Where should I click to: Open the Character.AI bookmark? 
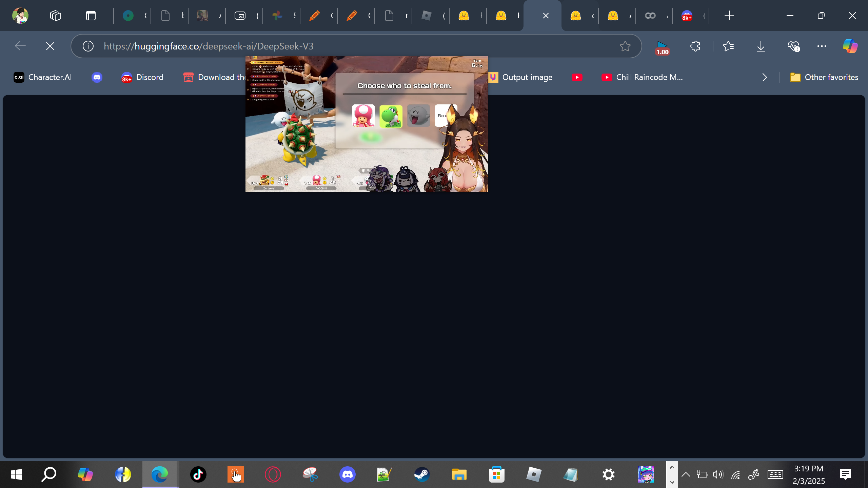point(43,77)
